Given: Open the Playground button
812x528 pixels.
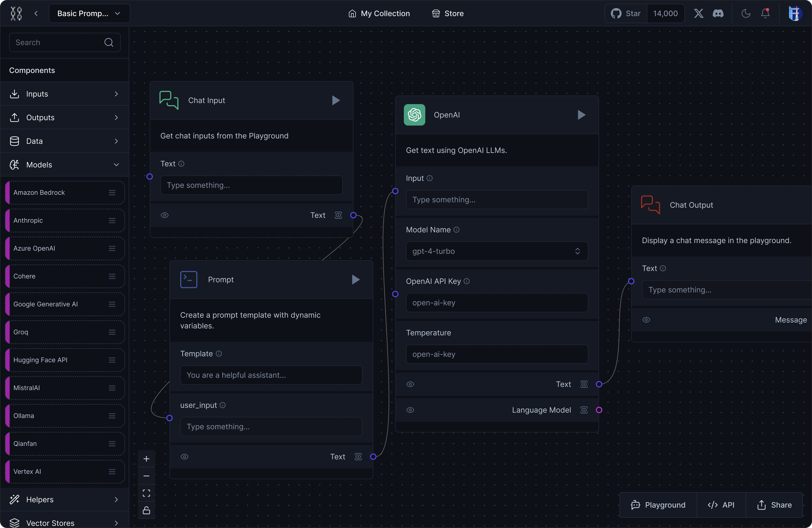Looking at the screenshot, I should tap(658, 505).
